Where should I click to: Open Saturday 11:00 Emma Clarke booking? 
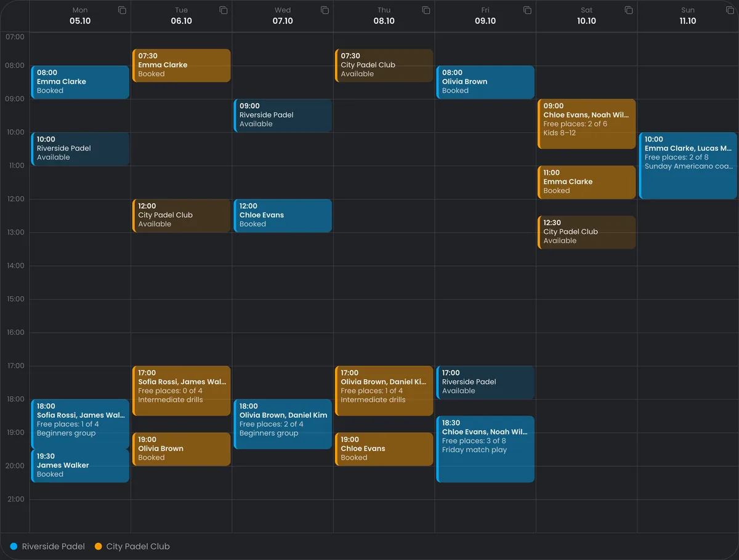pyautogui.click(x=587, y=182)
